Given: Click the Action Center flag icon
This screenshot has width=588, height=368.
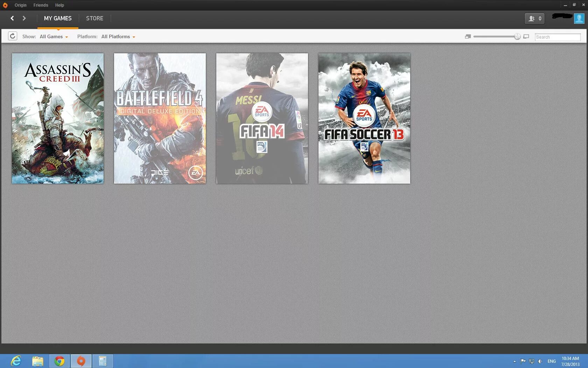Looking at the screenshot, I should (x=523, y=361).
